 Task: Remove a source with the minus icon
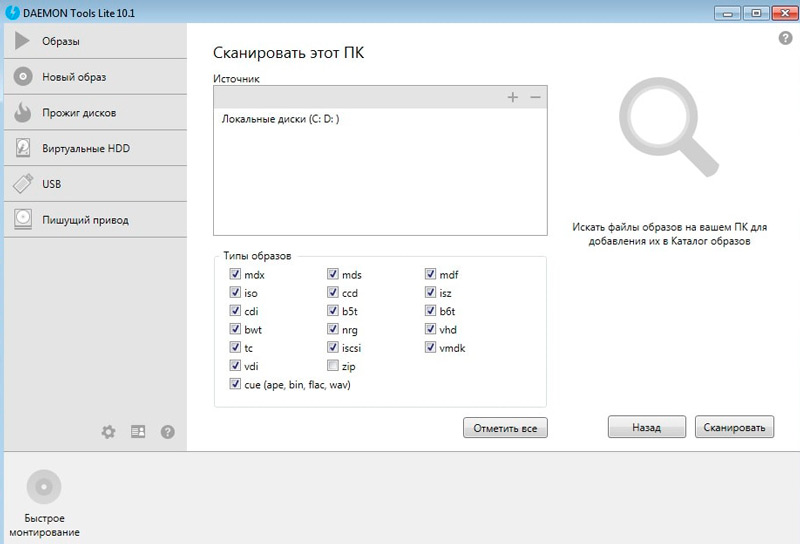[x=535, y=97]
